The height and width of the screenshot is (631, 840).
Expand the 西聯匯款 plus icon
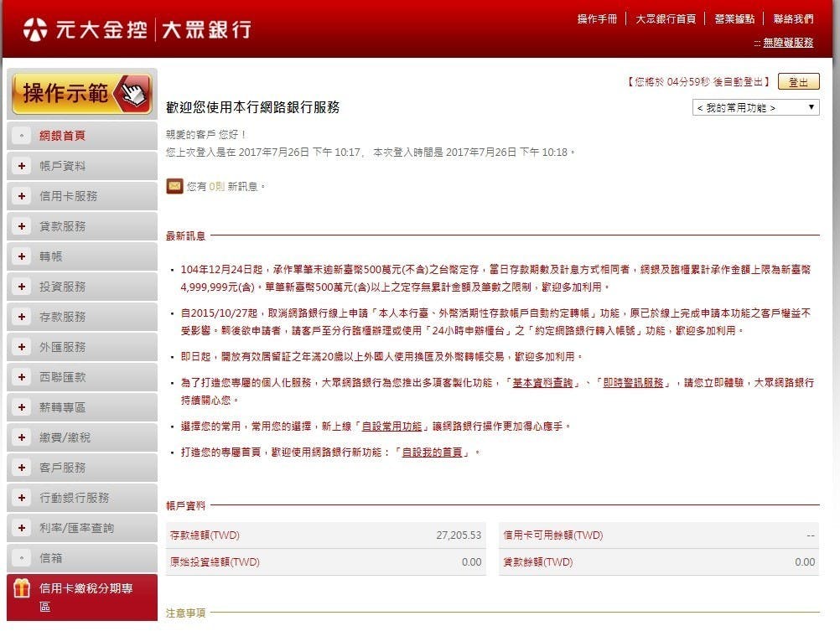point(22,377)
